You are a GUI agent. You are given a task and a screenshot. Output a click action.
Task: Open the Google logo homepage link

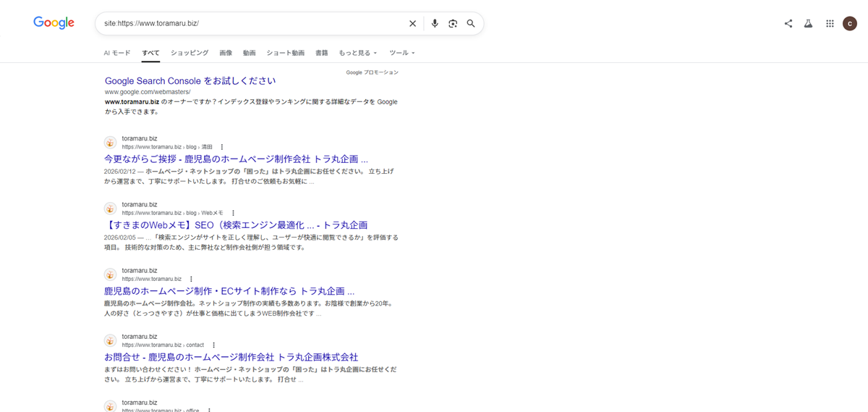pos(54,23)
